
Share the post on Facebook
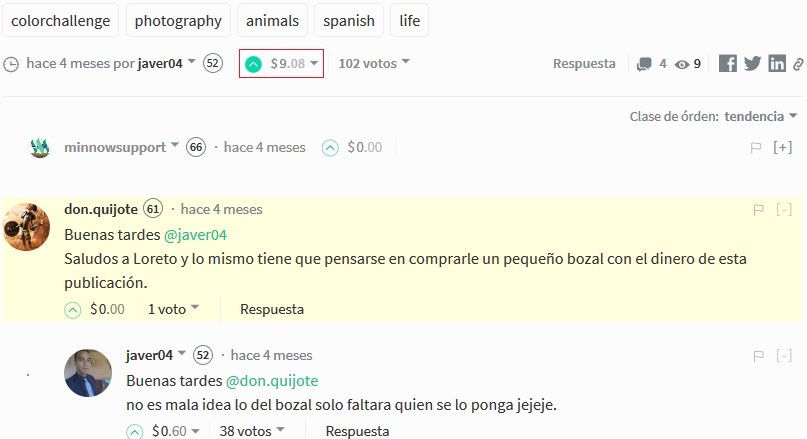tap(728, 64)
